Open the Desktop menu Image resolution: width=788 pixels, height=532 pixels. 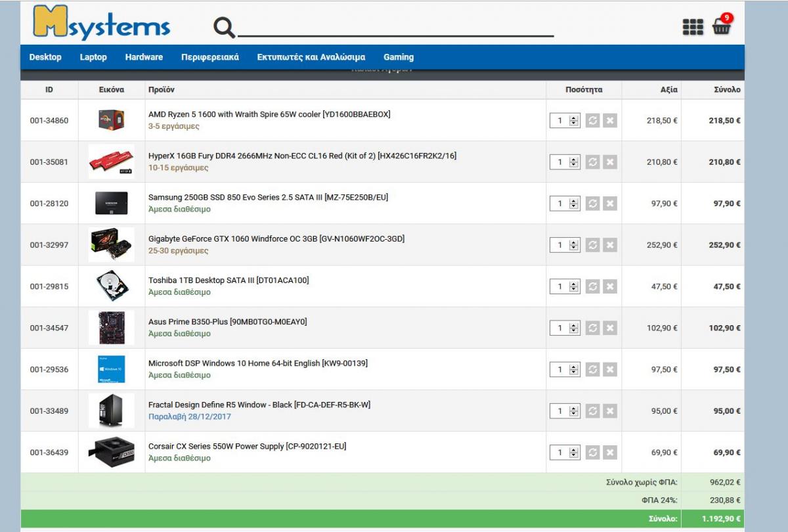pos(45,57)
